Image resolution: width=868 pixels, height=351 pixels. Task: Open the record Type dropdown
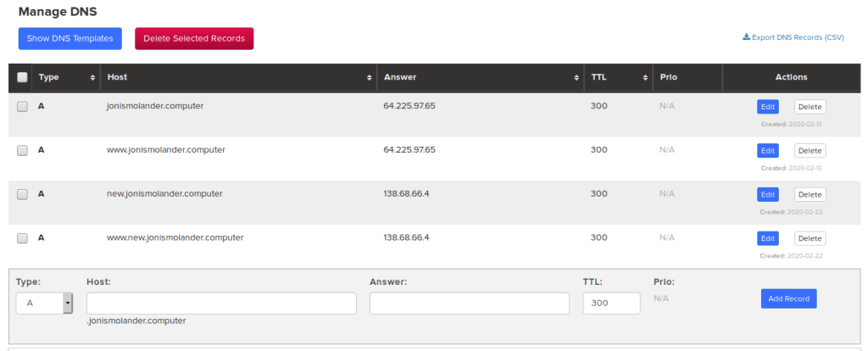(x=45, y=304)
